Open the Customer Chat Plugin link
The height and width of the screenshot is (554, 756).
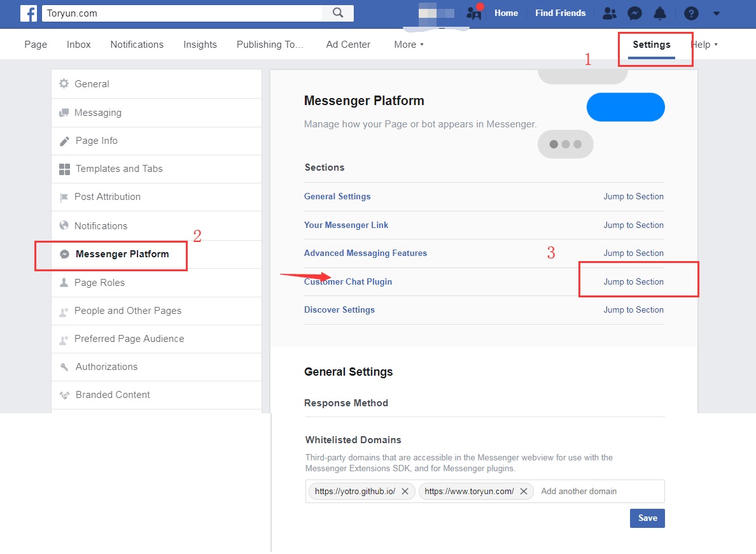[348, 281]
